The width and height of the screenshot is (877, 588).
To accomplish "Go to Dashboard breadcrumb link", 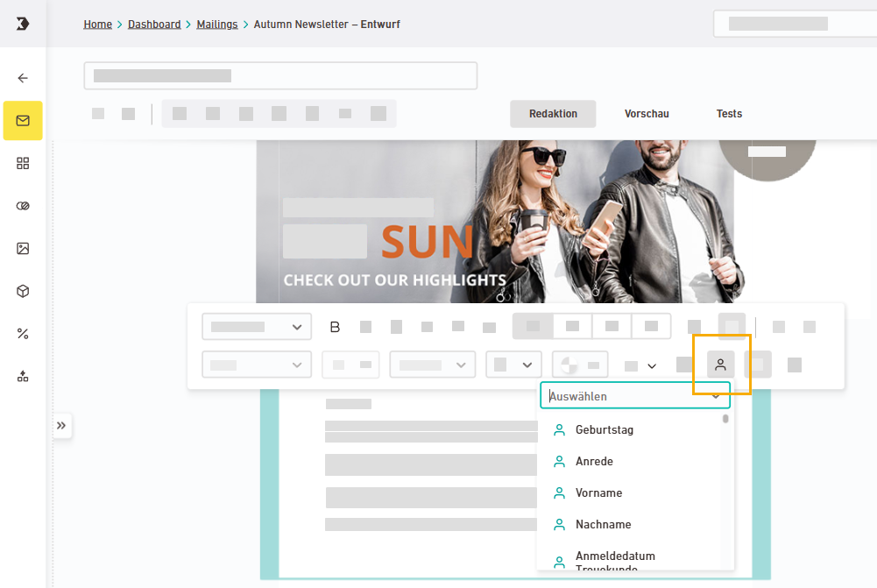I will (x=154, y=25).
